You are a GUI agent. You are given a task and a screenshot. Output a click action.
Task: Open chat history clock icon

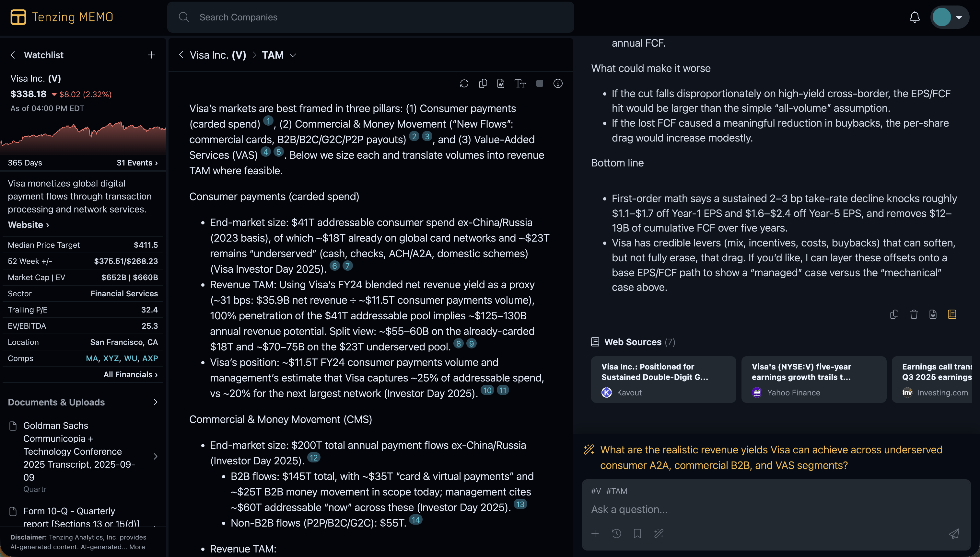pos(616,534)
